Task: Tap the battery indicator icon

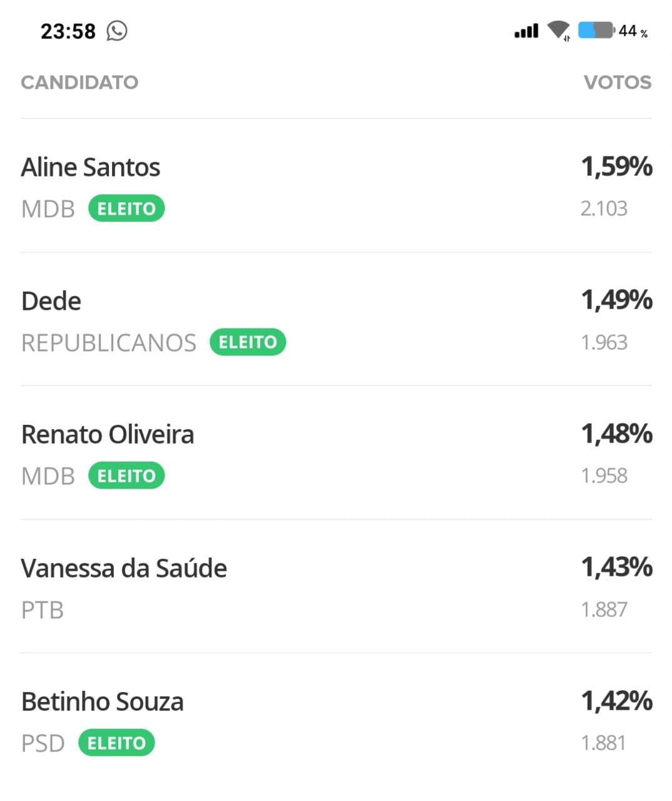Action: tap(596, 30)
